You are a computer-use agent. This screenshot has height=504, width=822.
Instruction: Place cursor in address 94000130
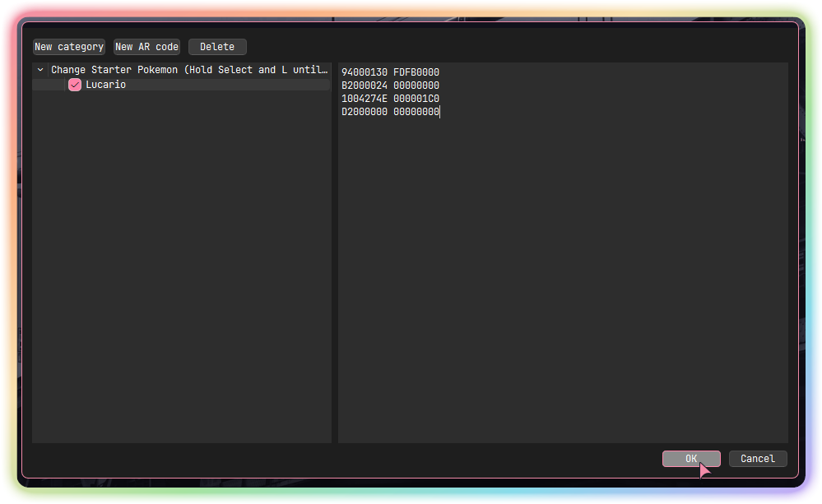pyautogui.click(x=364, y=72)
